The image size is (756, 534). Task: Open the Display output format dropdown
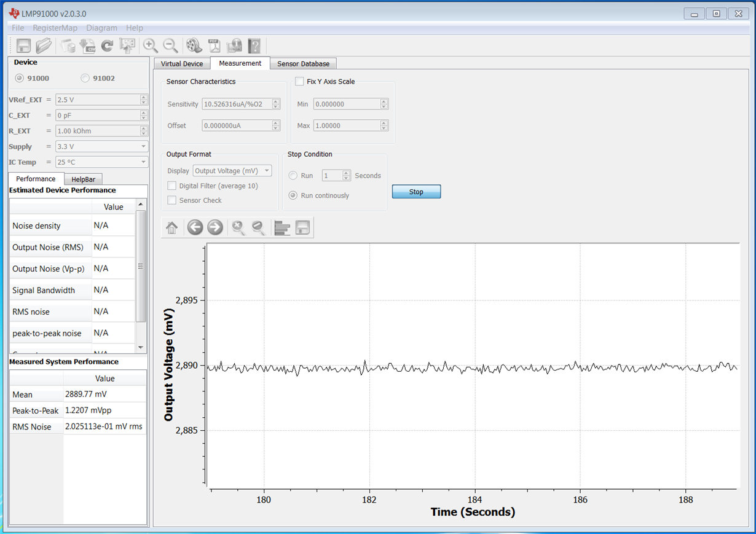click(x=232, y=171)
